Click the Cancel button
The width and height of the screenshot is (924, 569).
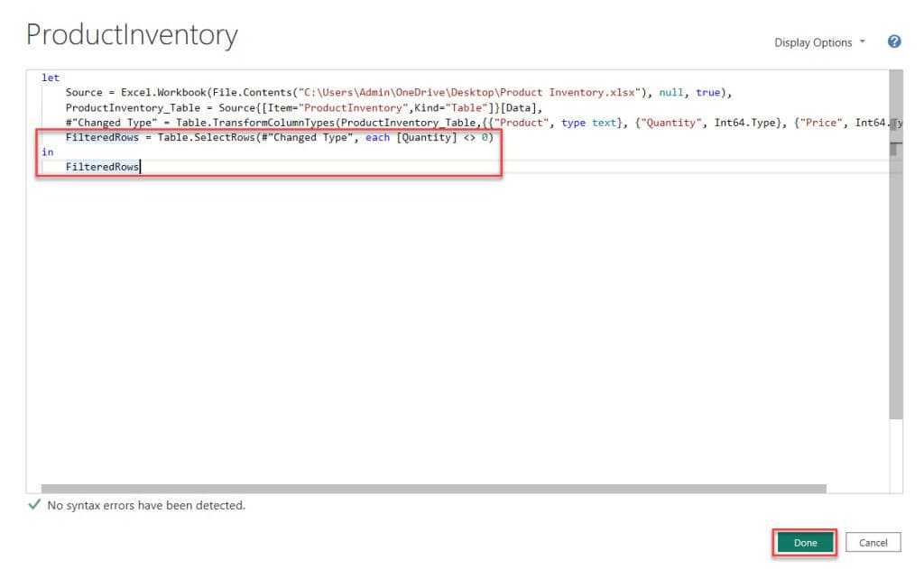point(873,543)
